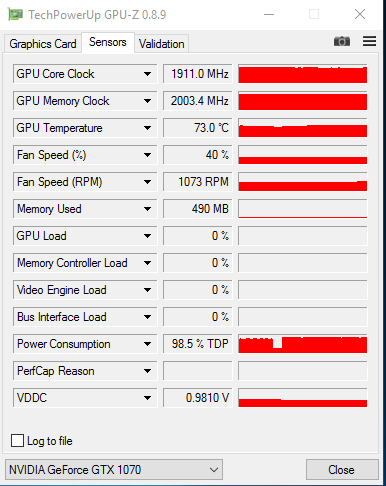Expand the GPU Core Clock dropdown

tap(147, 74)
